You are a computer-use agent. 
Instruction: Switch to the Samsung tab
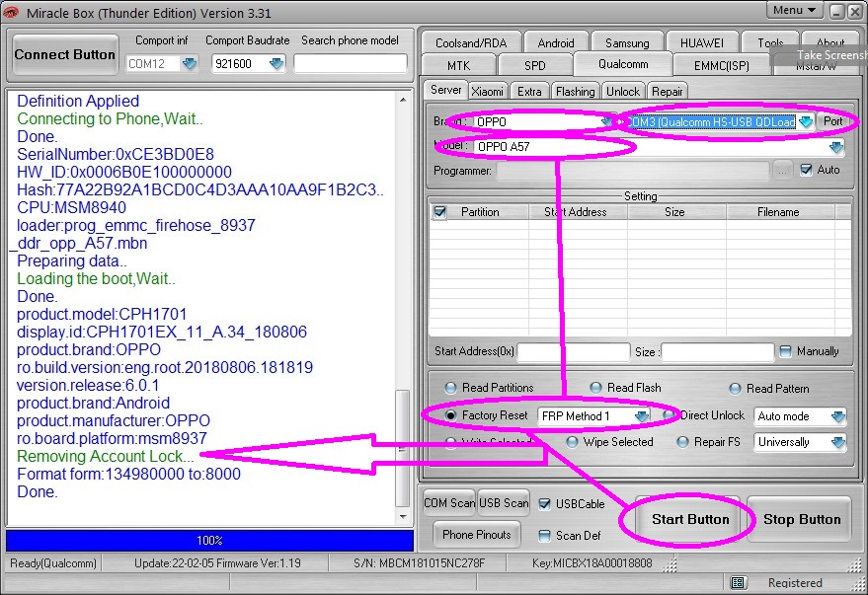point(627,42)
